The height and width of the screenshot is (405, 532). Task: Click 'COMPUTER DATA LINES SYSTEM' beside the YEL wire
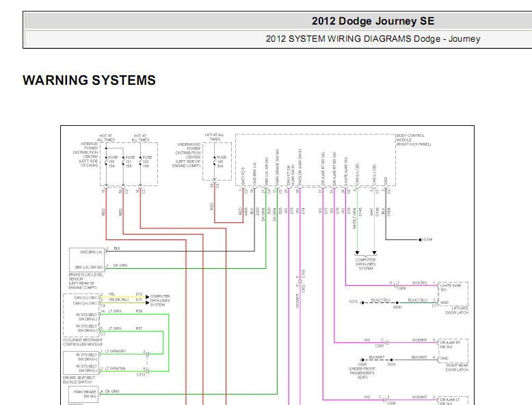point(160,300)
